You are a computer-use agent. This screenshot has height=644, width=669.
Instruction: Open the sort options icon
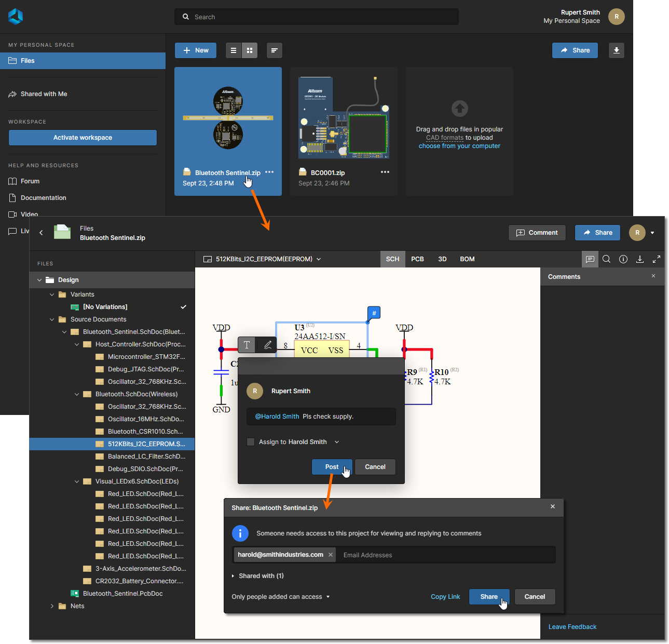274,50
